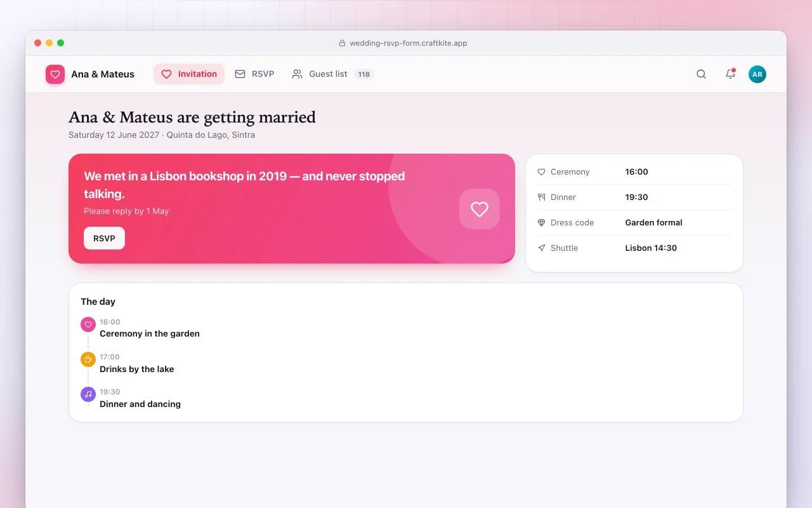Click "Ceremony in the garden" timeline entry

[150, 334]
